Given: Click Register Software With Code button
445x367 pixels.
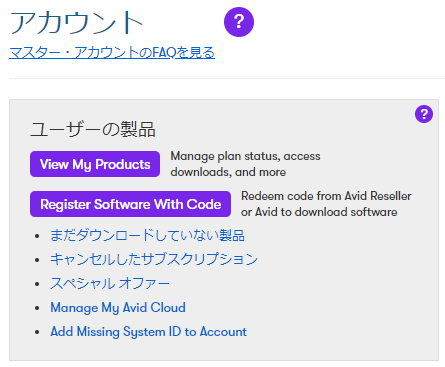Looking at the screenshot, I should tap(130, 204).
